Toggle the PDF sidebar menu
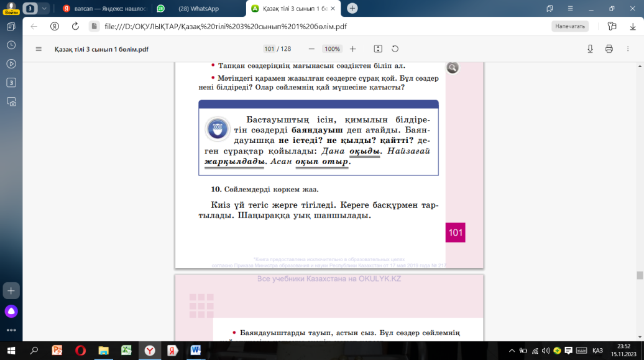Screen dimensions: 644x360 [x=39, y=49]
